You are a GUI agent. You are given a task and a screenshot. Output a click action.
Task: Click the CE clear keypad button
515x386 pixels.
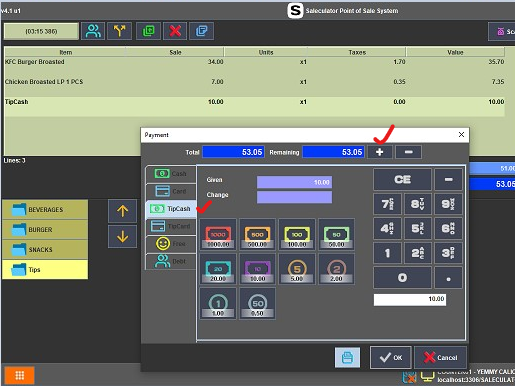pos(402,180)
